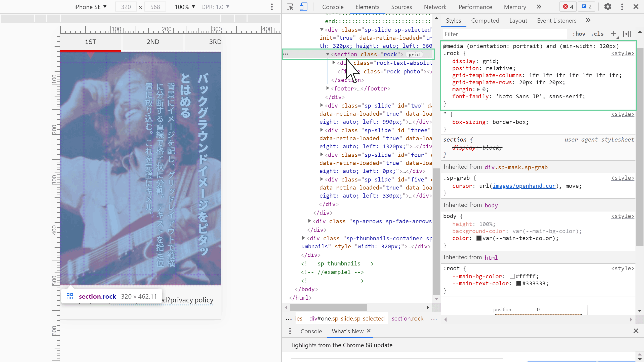Click the privacy policy link
Image resolution: width=644 pixels, height=362 pixels.
[192, 300]
